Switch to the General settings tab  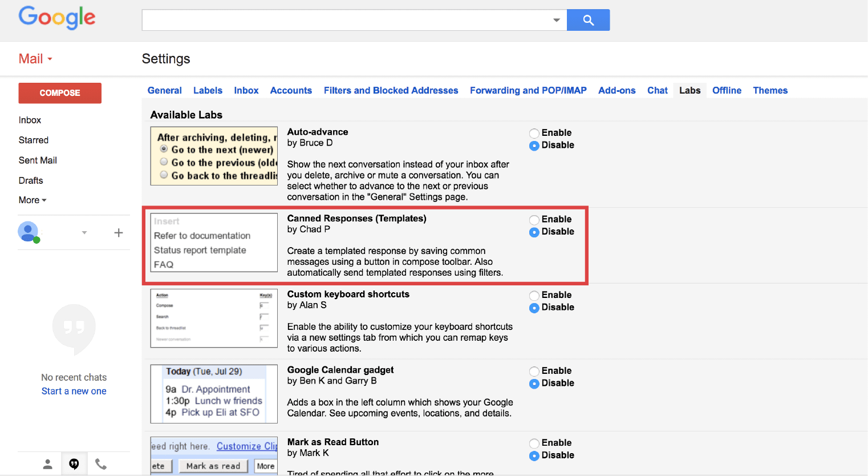pos(164,91)
